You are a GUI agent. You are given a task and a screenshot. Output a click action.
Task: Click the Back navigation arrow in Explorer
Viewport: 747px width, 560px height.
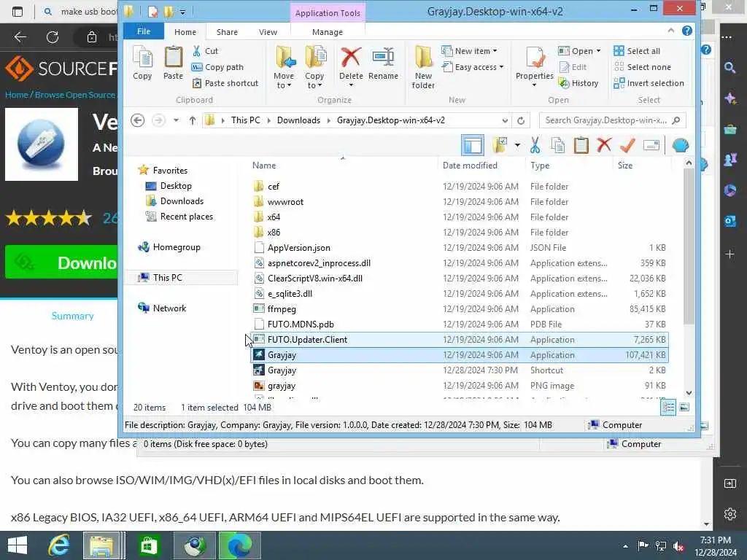click(138, 120)
